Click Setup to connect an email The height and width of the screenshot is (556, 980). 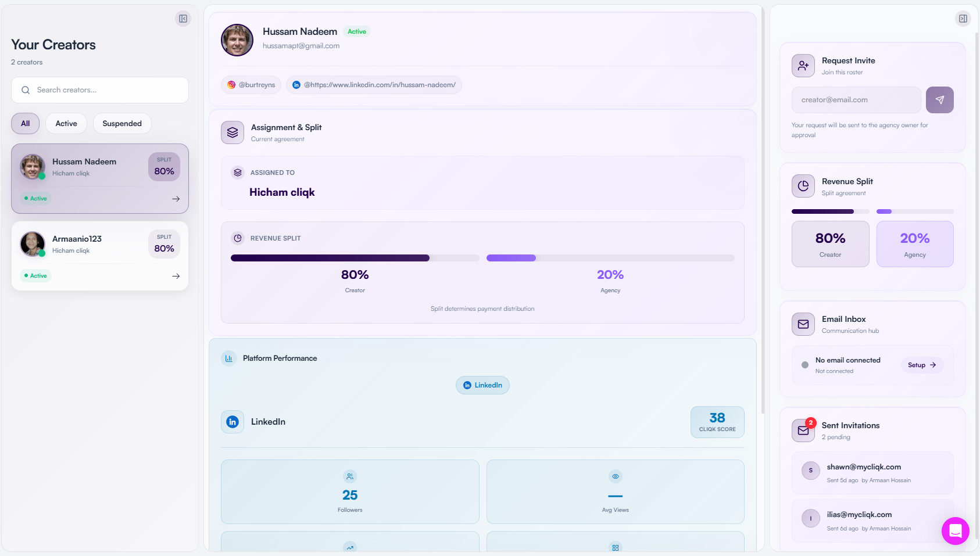click(x=921, y=365)
